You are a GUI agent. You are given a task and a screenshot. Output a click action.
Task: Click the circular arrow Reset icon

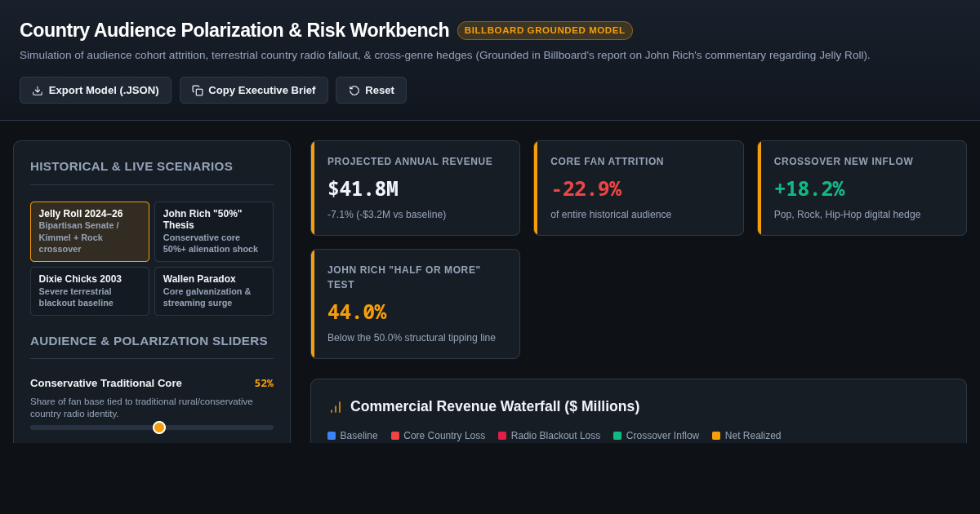pos(354,91)
